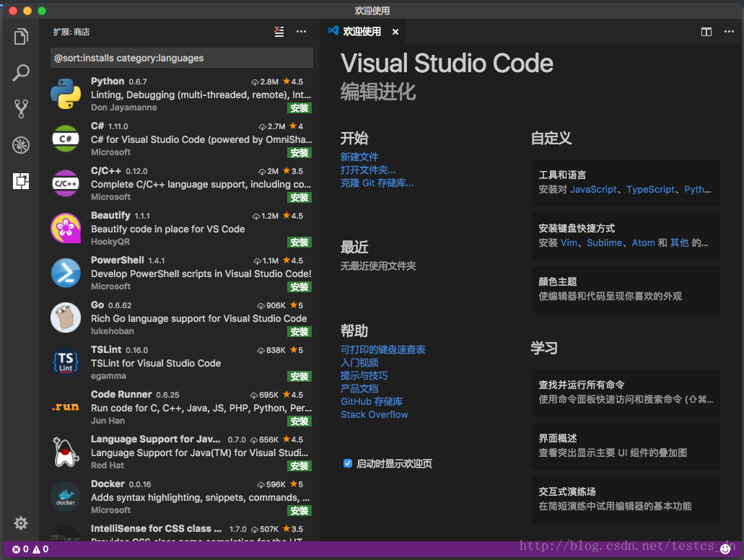
Task: Open the 界面概述 card
Action: click(x=626, y=446)
